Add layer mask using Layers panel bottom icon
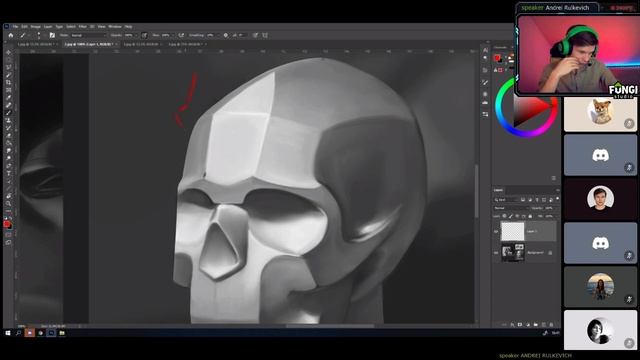The image size is (640, 360). [x=520, y=324]
